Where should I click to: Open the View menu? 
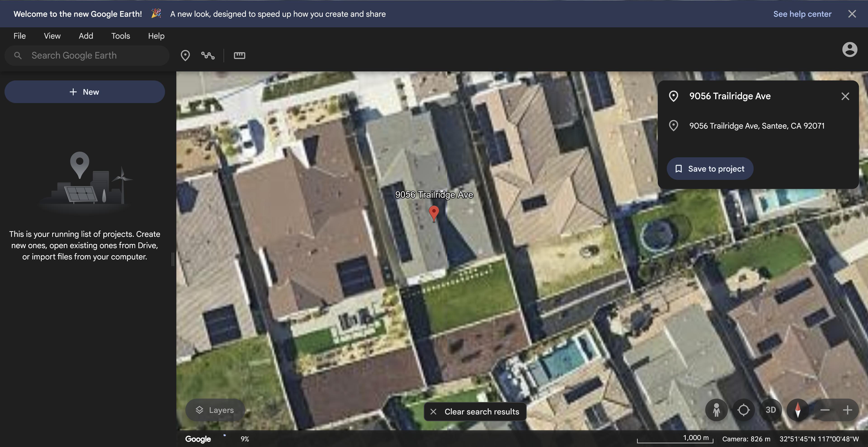point(52,36)
